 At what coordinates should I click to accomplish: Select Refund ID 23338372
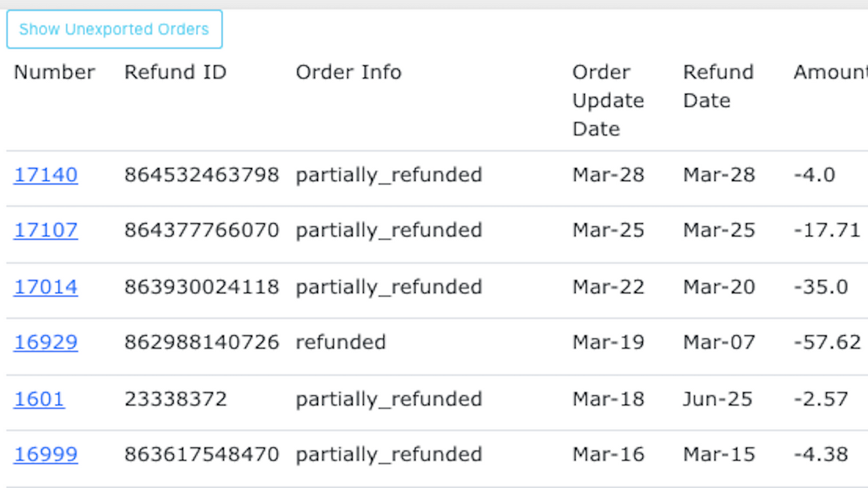click(176, 399)
